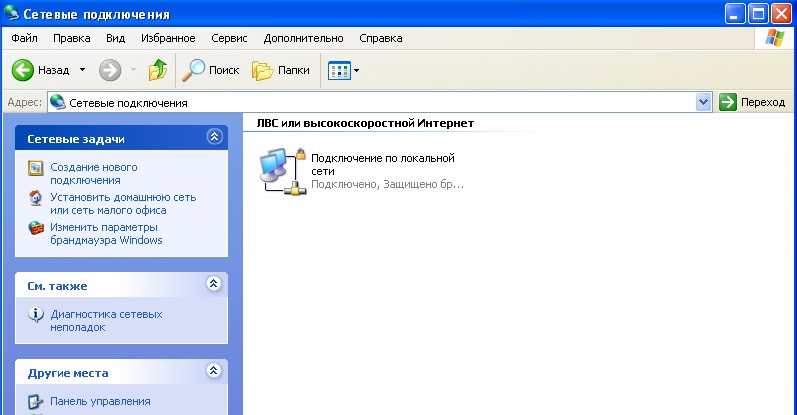Click the title bar window system icon
Screen dimensions: 797x415
click(x=11, y=13)
